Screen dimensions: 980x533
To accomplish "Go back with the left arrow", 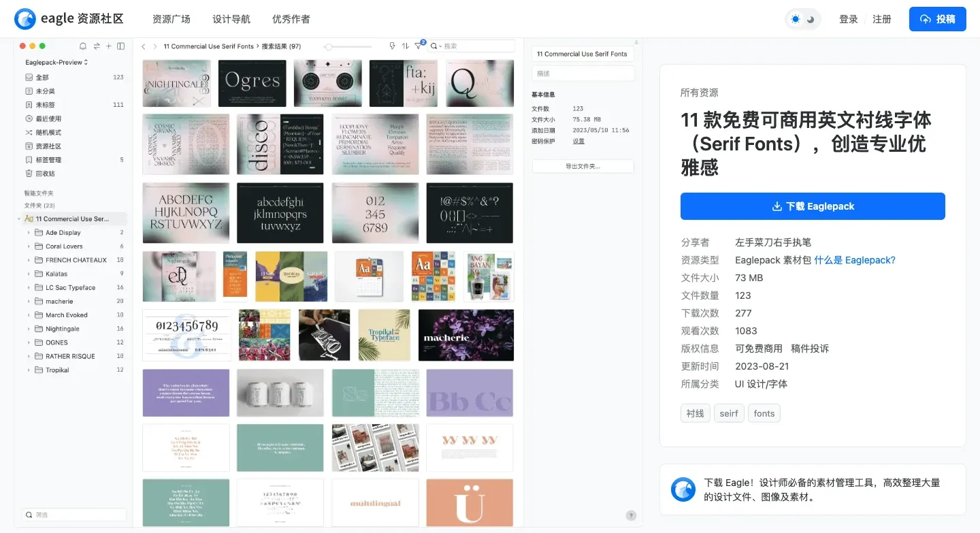I will (144, 47).
